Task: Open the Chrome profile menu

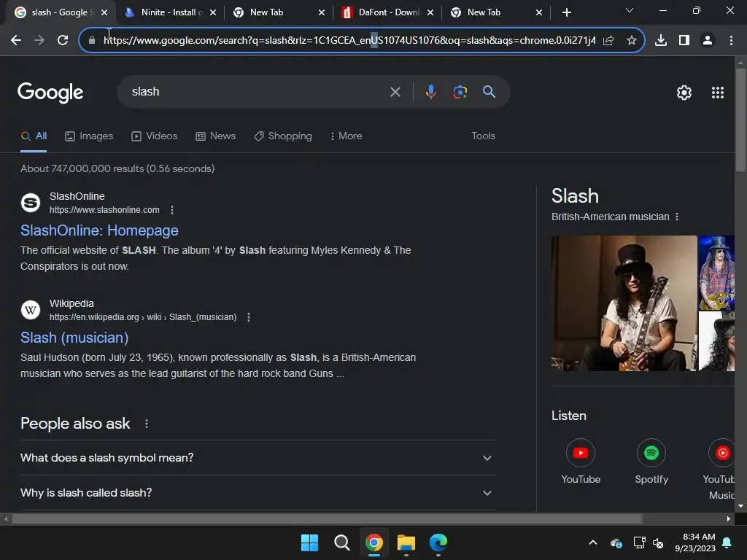Action: [708, 41]
